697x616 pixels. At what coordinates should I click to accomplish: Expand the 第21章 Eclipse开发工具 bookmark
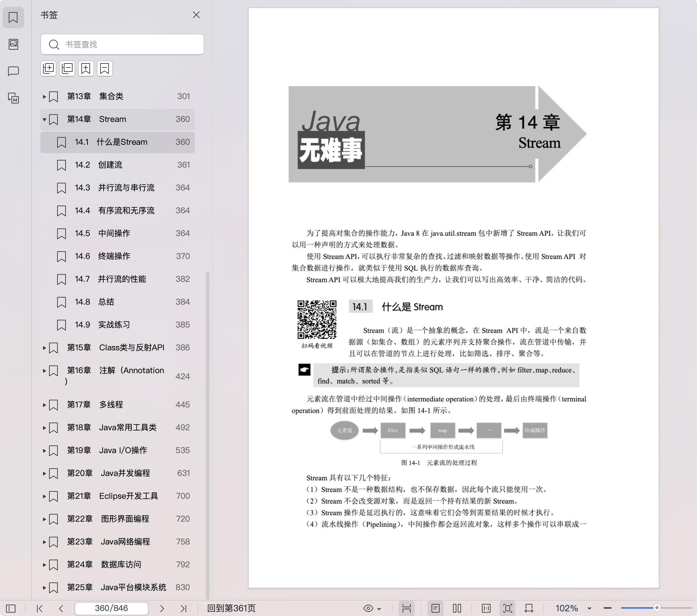44,496
